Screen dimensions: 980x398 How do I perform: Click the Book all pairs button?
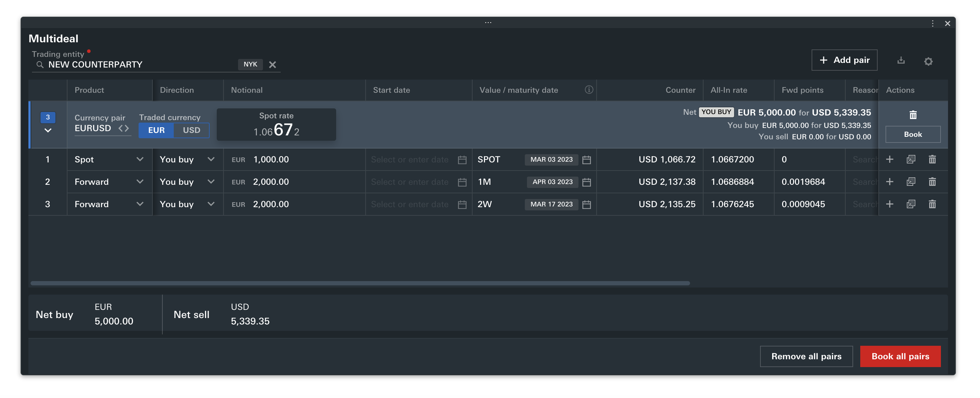[900, 356]
